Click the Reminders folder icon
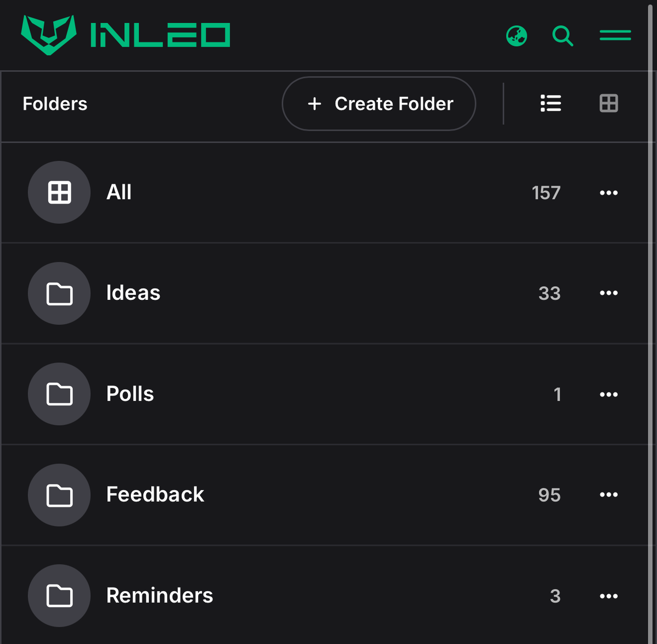 click(59, 596)
